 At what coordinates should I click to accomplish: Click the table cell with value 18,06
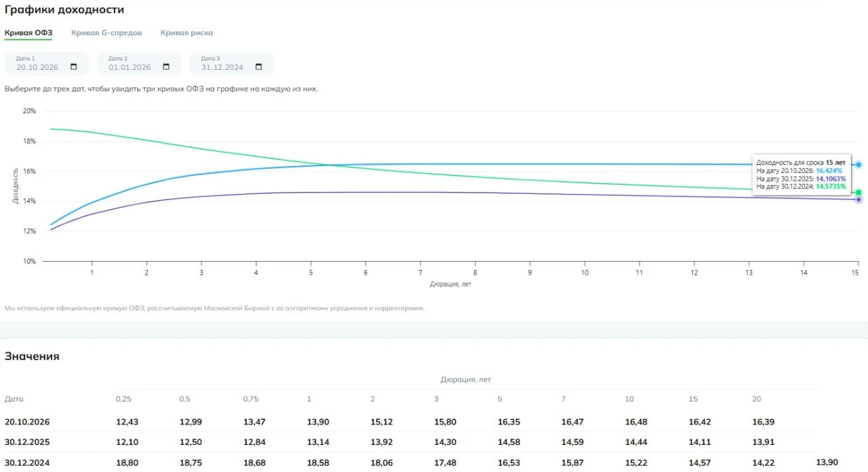click(382, 463)
